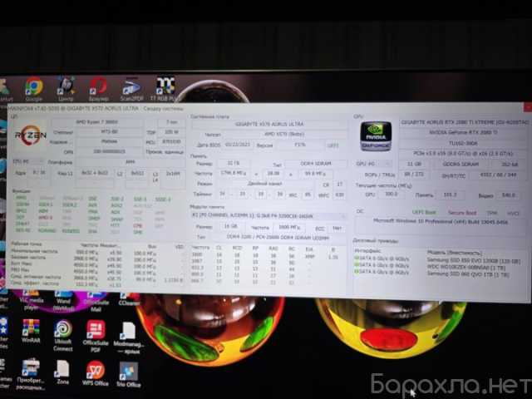Open the Google Chrome desktop shortcut

33,88
